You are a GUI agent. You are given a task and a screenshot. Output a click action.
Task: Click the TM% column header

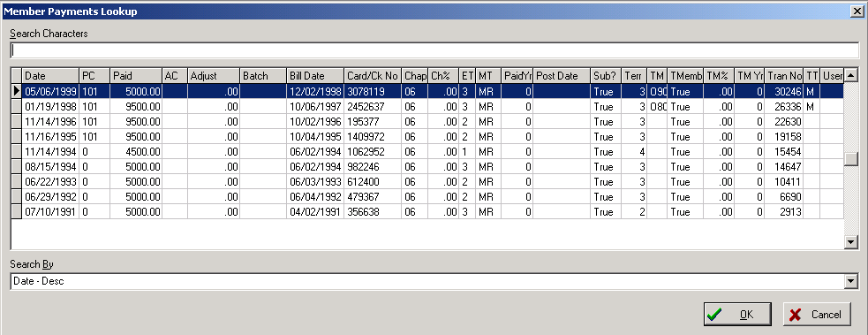[719, 76]
